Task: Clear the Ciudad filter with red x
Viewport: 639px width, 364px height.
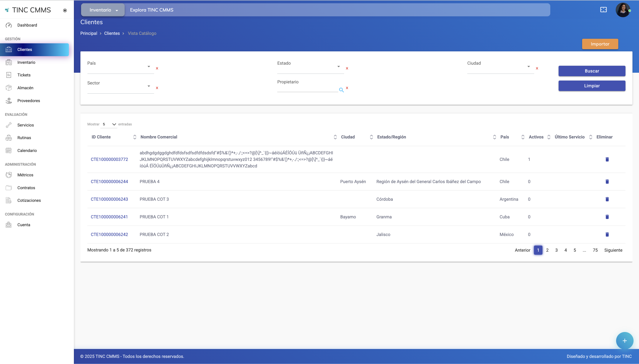Action: point(537,68)
